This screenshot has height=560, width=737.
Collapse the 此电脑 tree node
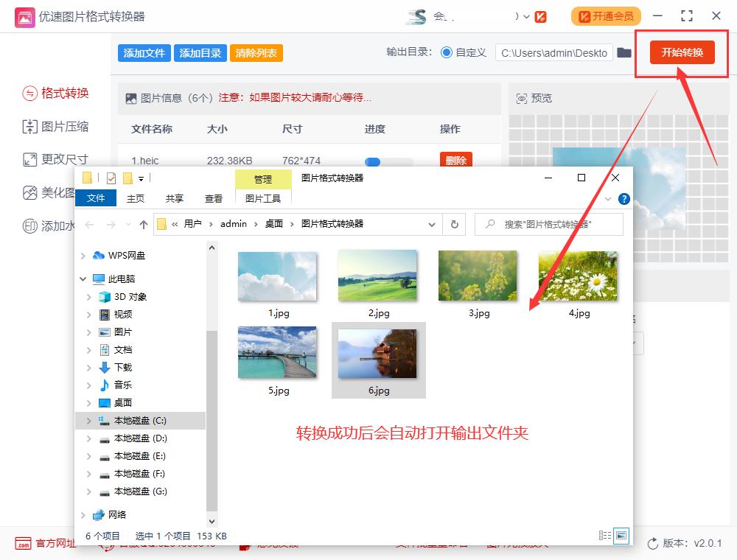coord(83,279)
